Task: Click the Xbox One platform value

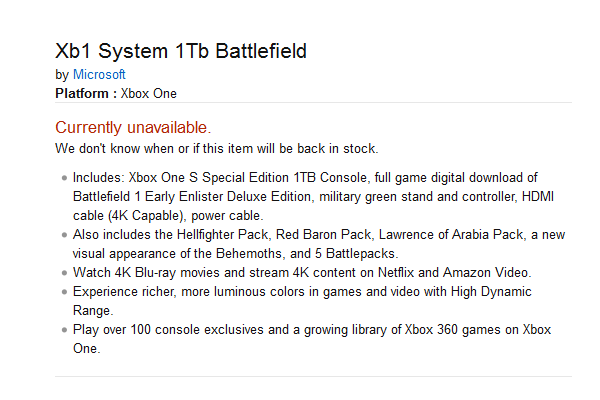Action: point(149,93)
